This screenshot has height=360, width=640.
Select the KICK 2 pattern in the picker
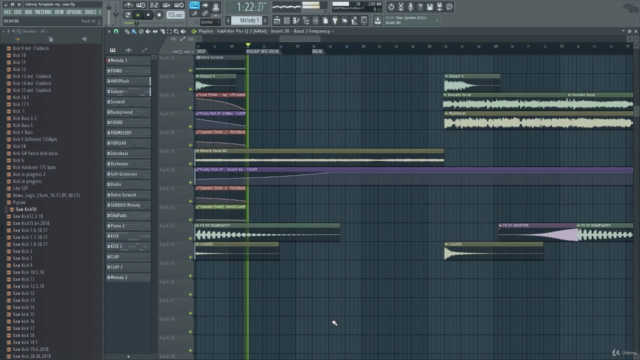(128, 247)
